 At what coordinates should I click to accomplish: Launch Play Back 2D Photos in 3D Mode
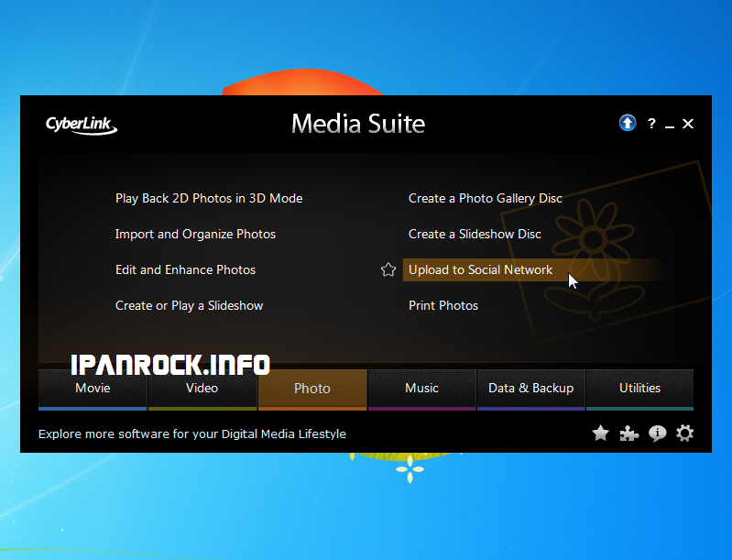coord(209,199)
